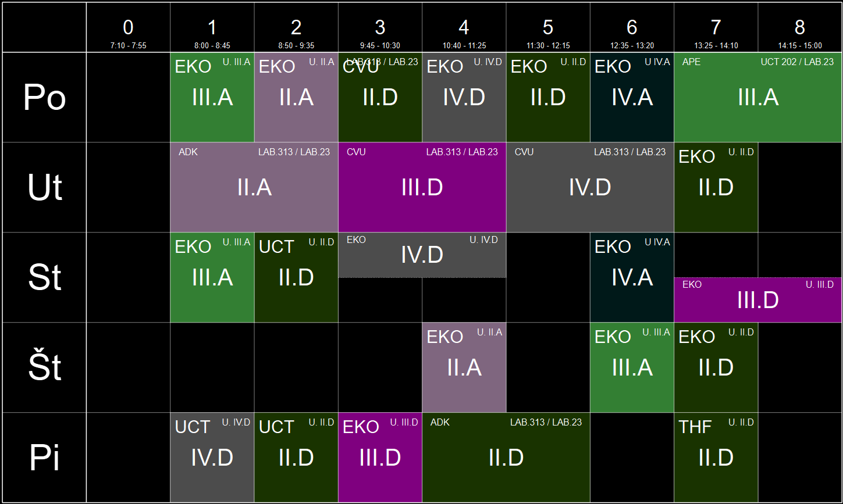Click Friday's UCT lesson for IV.D
Screen dimensions: 843x504
click(212, 458)
